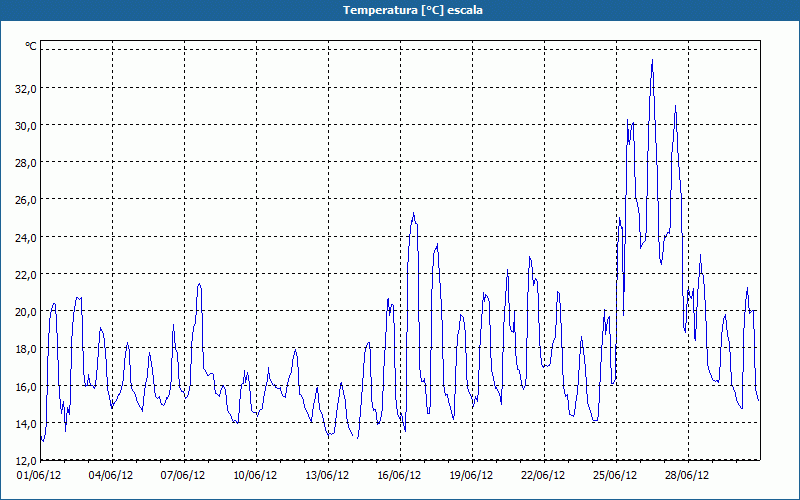Select the 20,0 y-axis value
Viewport: 800px width, 500px height.
click(26, 312)
